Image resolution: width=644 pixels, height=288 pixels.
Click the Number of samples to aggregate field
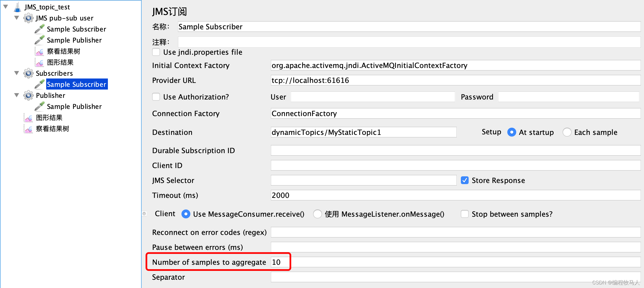click(456, 262)
